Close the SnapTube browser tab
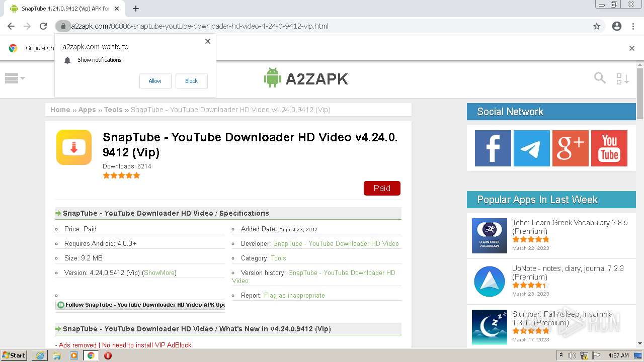This screenshot has height=362, width=644. (117, 9)
